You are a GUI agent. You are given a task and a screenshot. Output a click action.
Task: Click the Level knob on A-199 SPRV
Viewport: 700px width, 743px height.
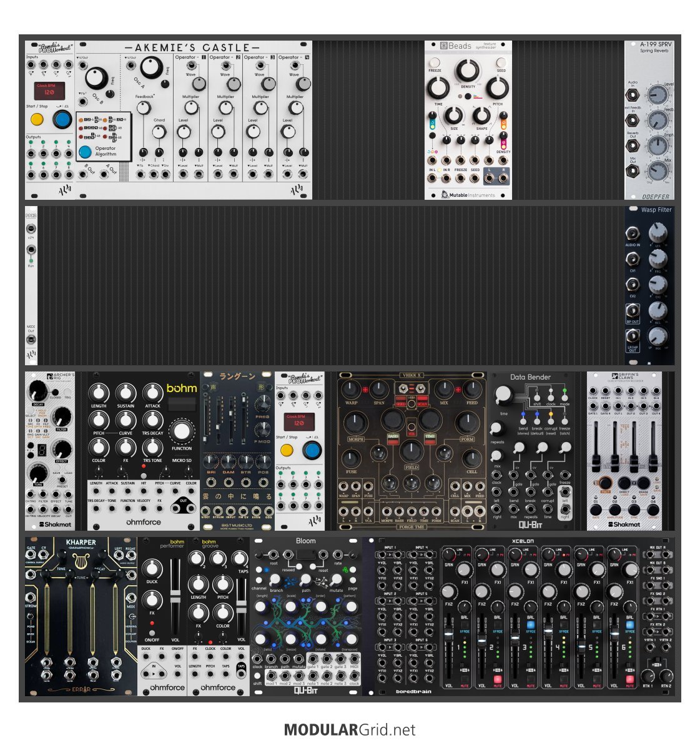[x=658, y=95]
